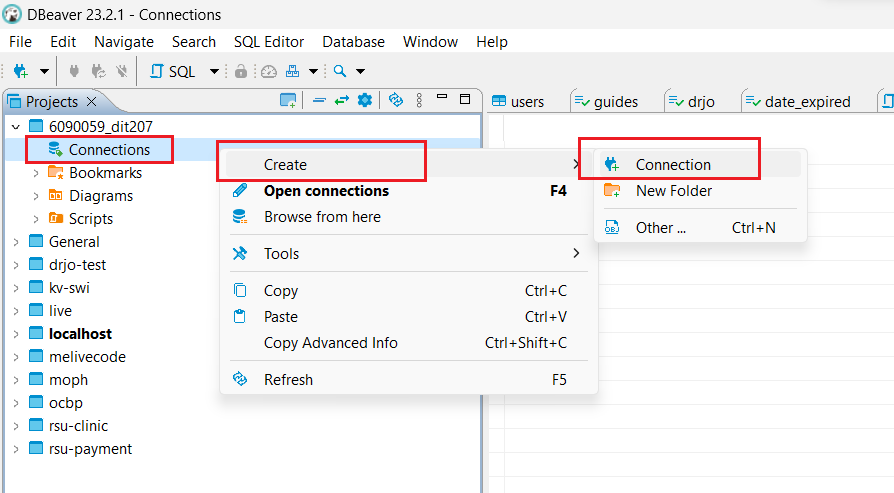Open the SQL button dropdown arrow

click(x=214, y=71)
